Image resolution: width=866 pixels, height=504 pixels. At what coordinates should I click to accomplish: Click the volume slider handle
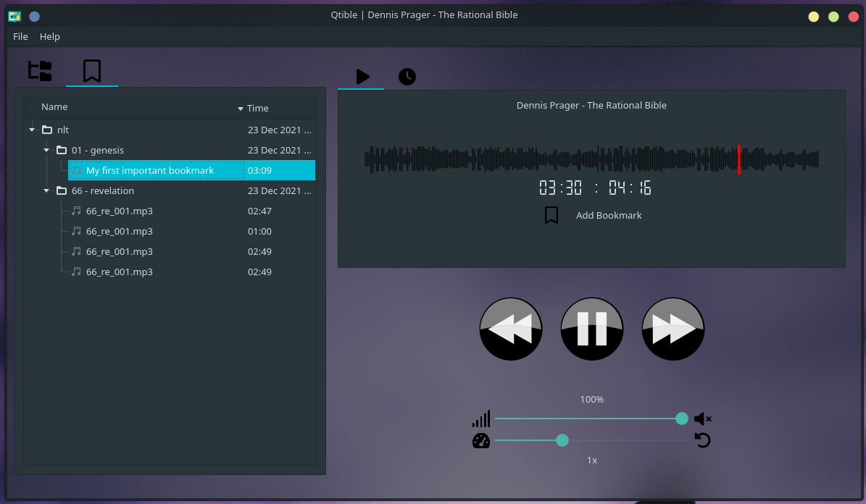click(x=682, y=419)
